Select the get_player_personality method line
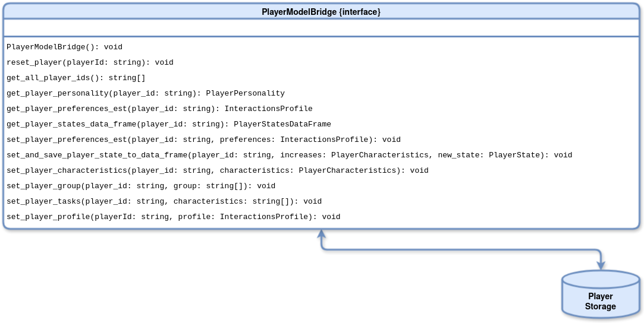Screen dimensions: 644x323 (x=146, y=93)
